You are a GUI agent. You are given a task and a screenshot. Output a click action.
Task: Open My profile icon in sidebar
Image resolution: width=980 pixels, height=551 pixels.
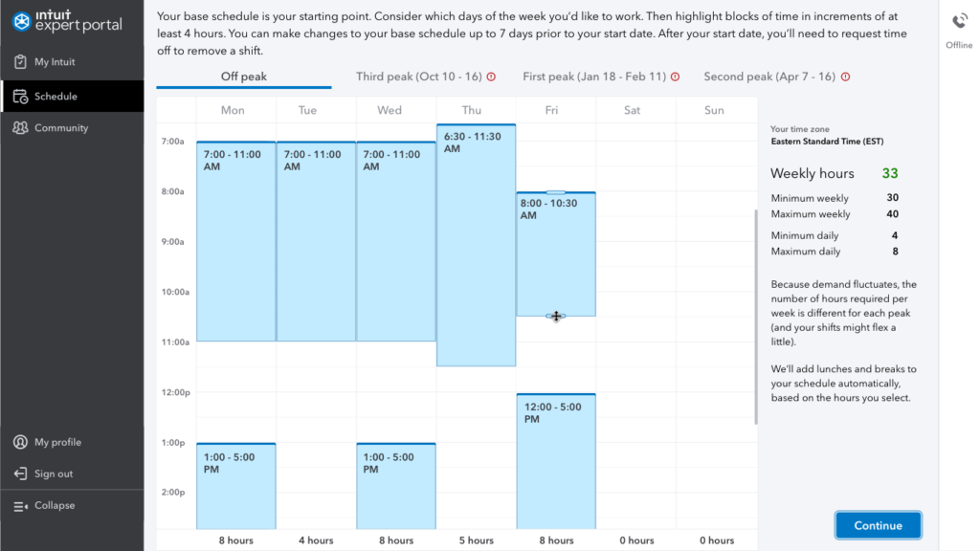[21, 443]
